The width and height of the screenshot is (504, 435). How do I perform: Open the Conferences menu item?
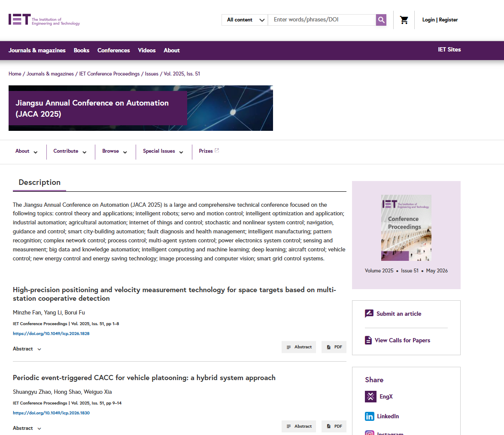point(113,51)
